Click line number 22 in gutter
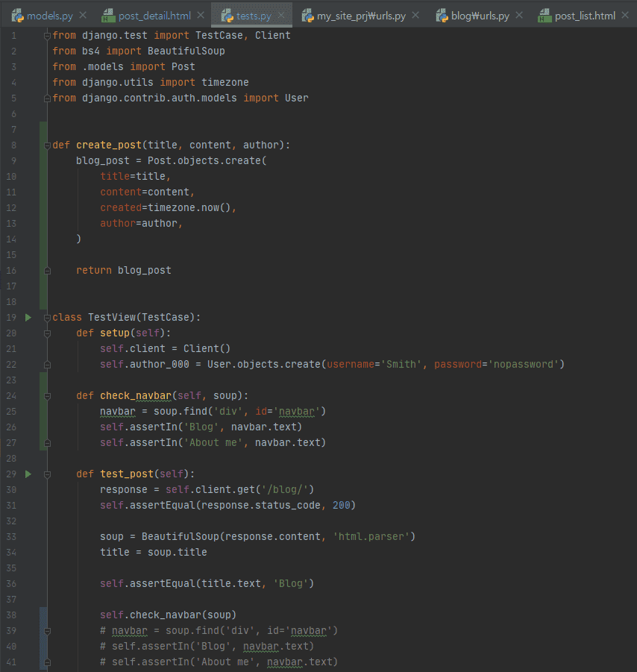Screen dimensions: 637x672 [x=11, y=364]
